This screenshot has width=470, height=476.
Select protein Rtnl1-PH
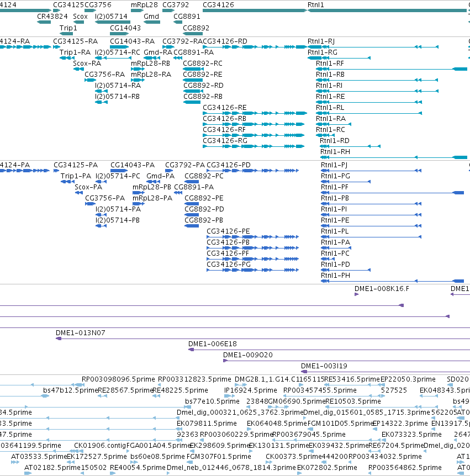(335, 276)
